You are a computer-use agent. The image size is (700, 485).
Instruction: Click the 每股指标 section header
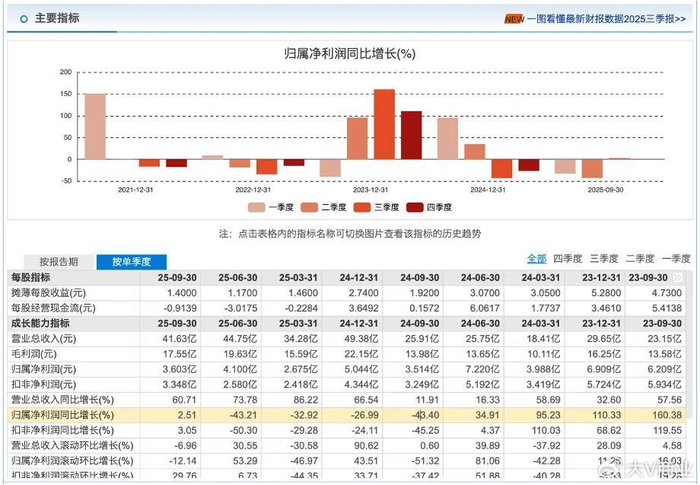(30, 277)
